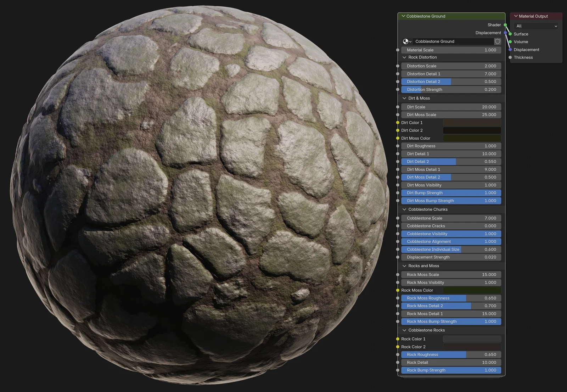The width and height of the screenshot is (567, 392).
Task: Click the material name field to rename
Action: (x=450, y=41)
